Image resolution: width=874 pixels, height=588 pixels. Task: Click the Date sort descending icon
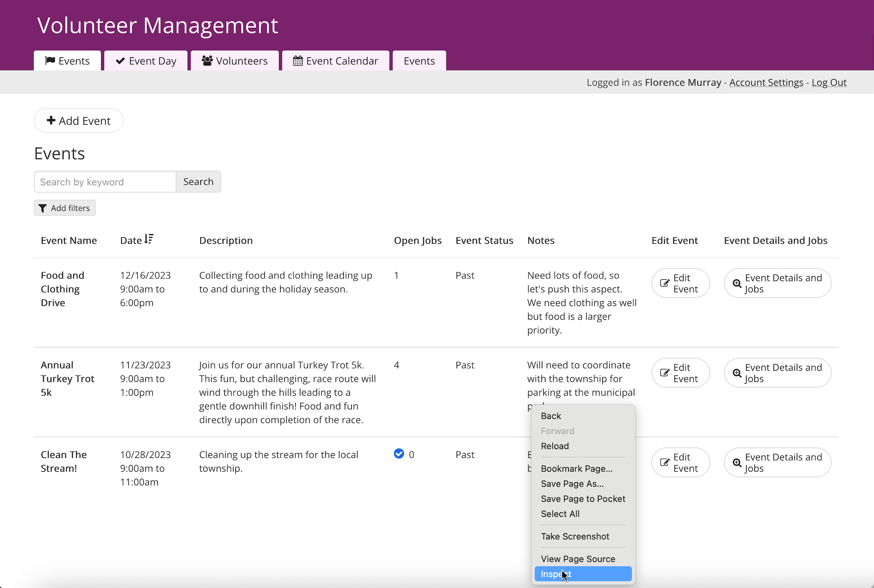[149, 239]
